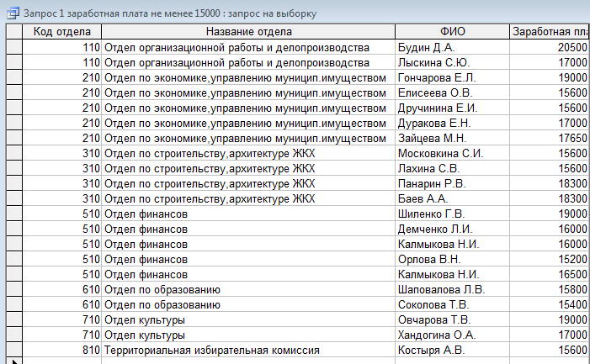Click department name in Зайцева М.Н. row

(x=248, y=138)
